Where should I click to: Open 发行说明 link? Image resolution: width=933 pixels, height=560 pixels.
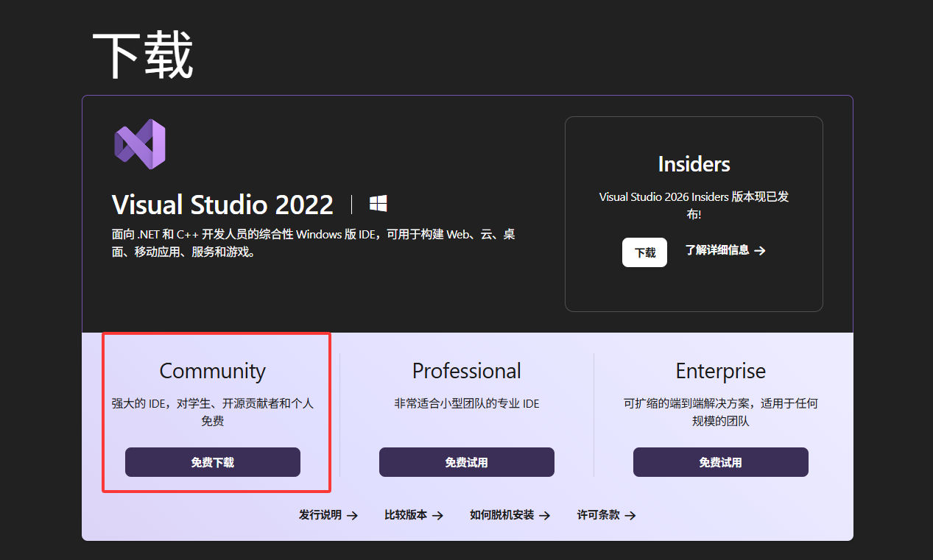coord(328,515)
